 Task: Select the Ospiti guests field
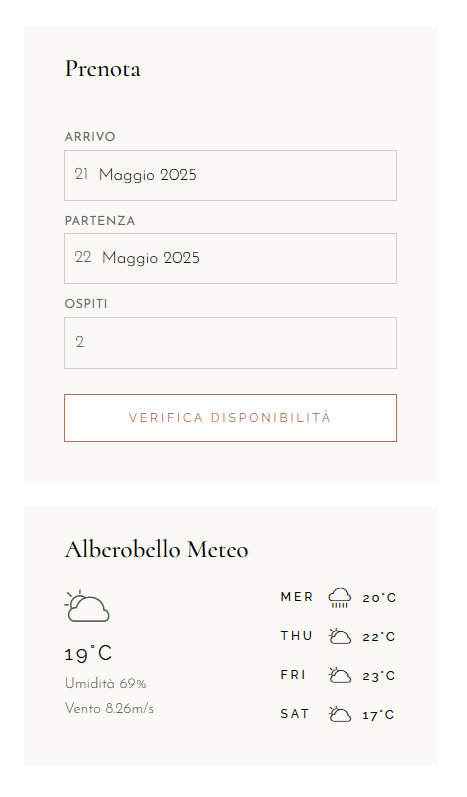point(230,343)
